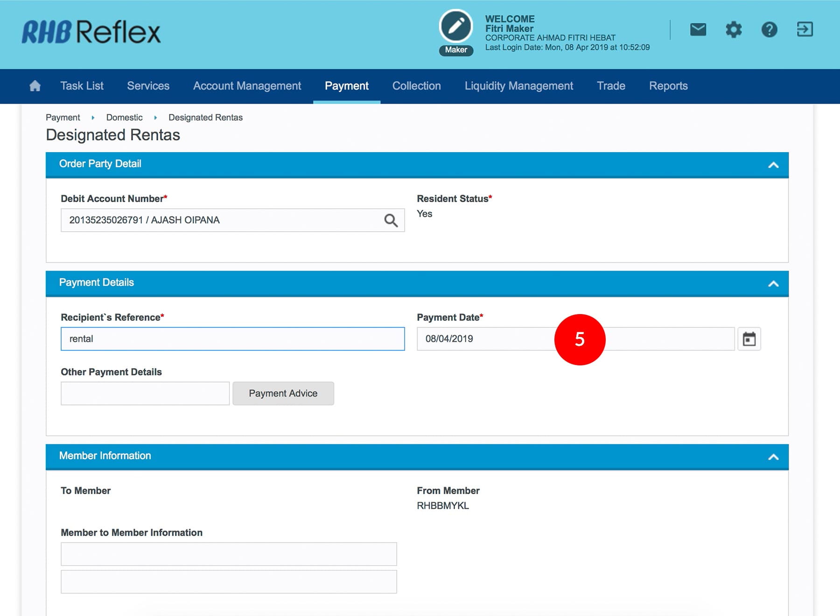Click the Payment breadcrumb link

63,118
